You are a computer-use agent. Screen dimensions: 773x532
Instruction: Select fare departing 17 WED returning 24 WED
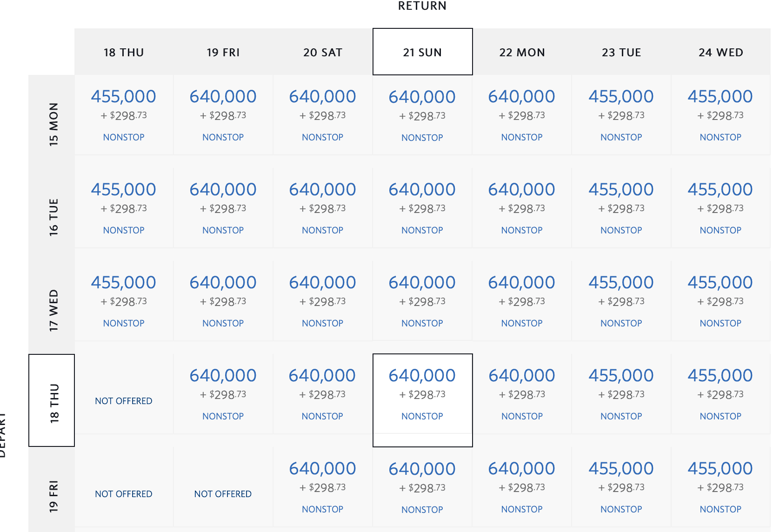click(x=720, y=301)
